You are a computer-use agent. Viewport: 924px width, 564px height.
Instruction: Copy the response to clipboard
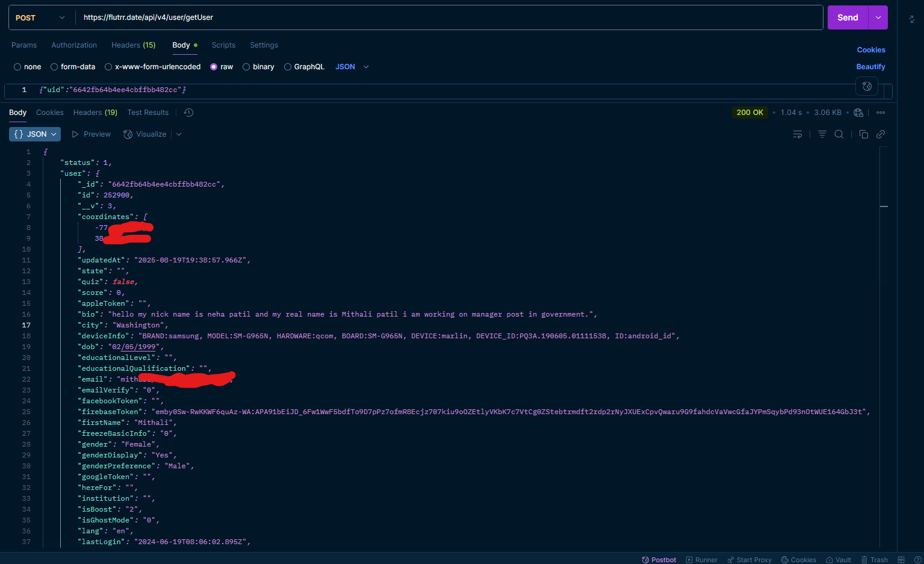tap(864, 134)
